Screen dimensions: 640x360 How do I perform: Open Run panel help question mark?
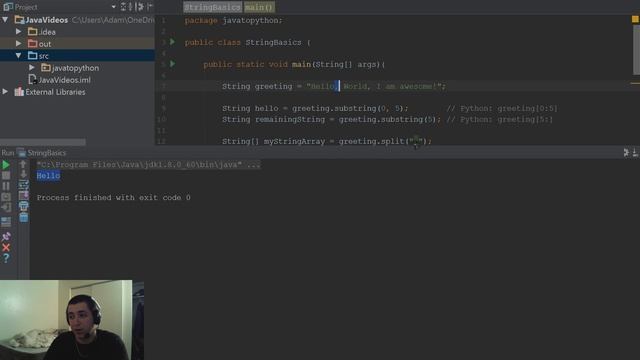(x=6, y=258)
